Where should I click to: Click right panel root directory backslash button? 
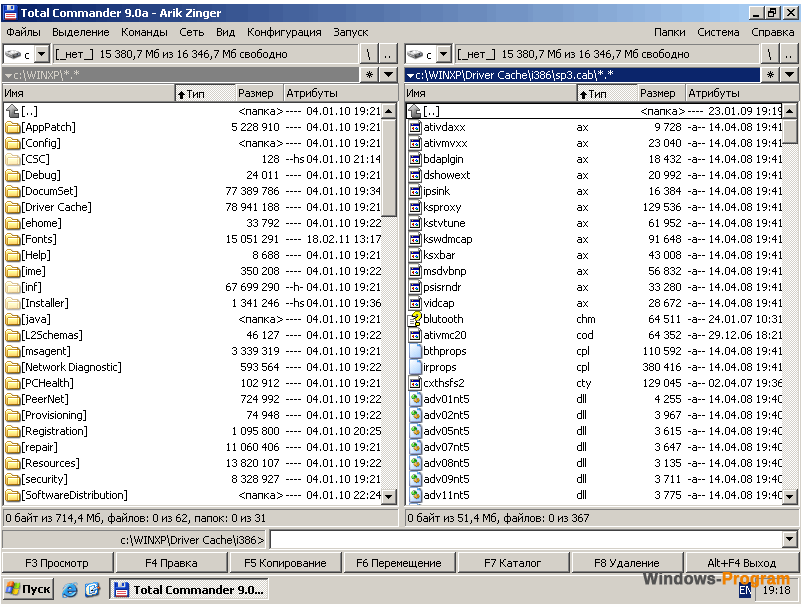point(770,54)
